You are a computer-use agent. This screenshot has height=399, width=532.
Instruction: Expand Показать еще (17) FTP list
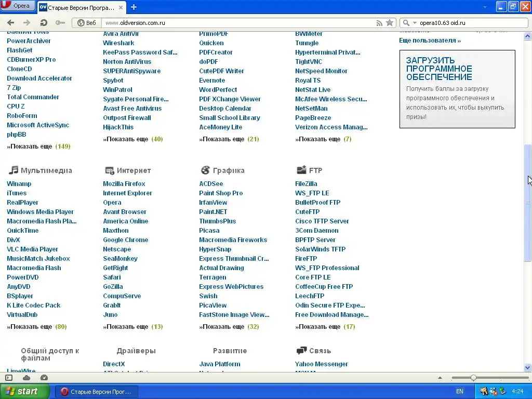tap(325, 327)
